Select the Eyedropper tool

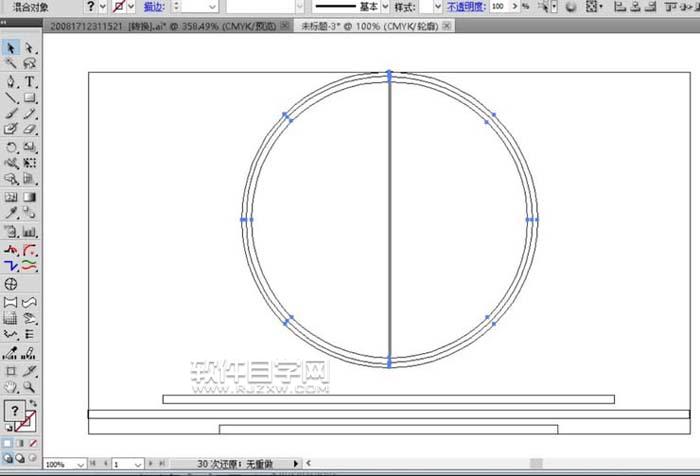coord(11,213)
